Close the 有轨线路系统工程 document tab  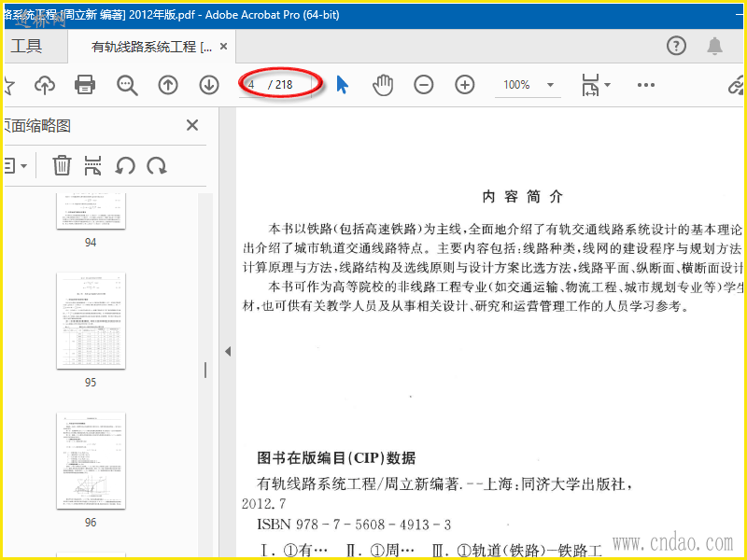223,46
